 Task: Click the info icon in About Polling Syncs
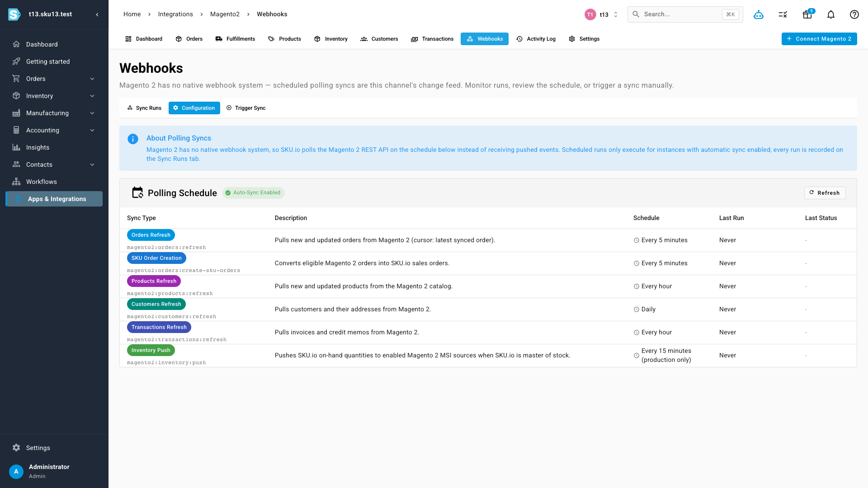pos(133,139)
